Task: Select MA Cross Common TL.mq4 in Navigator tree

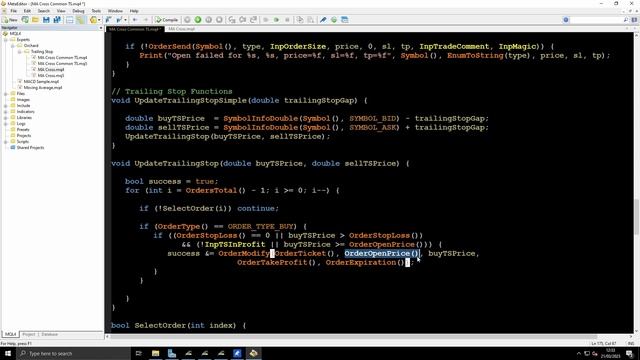Action: 62,58
